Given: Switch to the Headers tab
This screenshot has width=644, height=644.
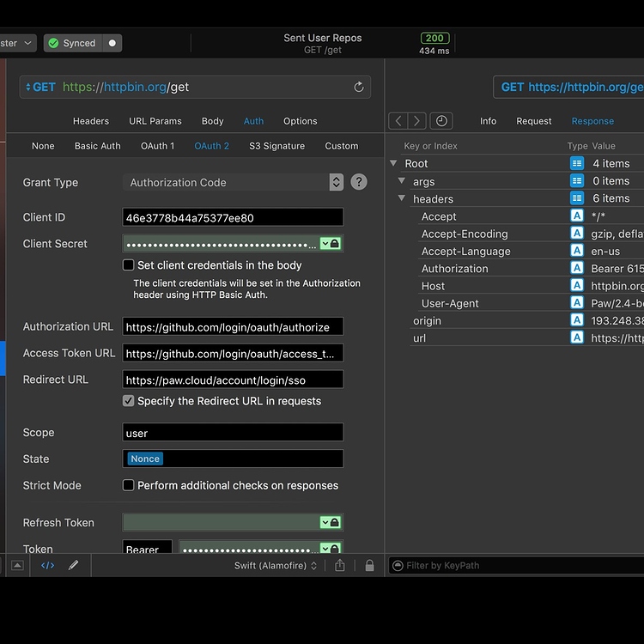Looking at the screenshot, I should (x=91, y=121).
